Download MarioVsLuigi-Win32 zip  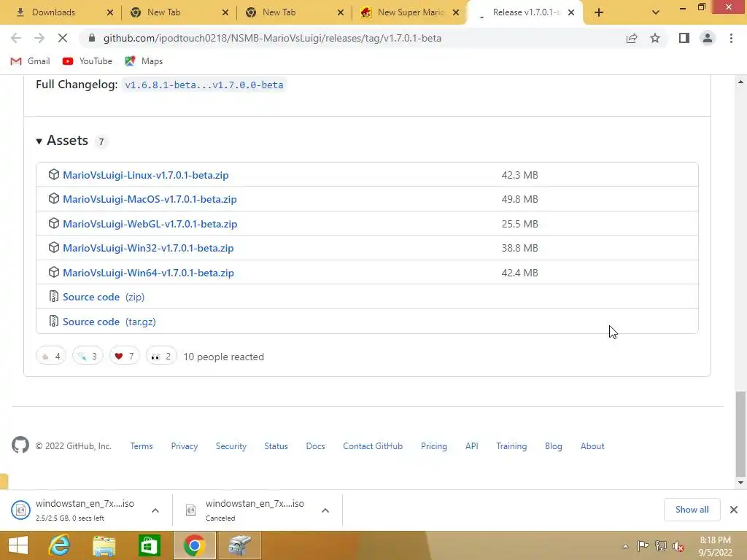(148, 248)
